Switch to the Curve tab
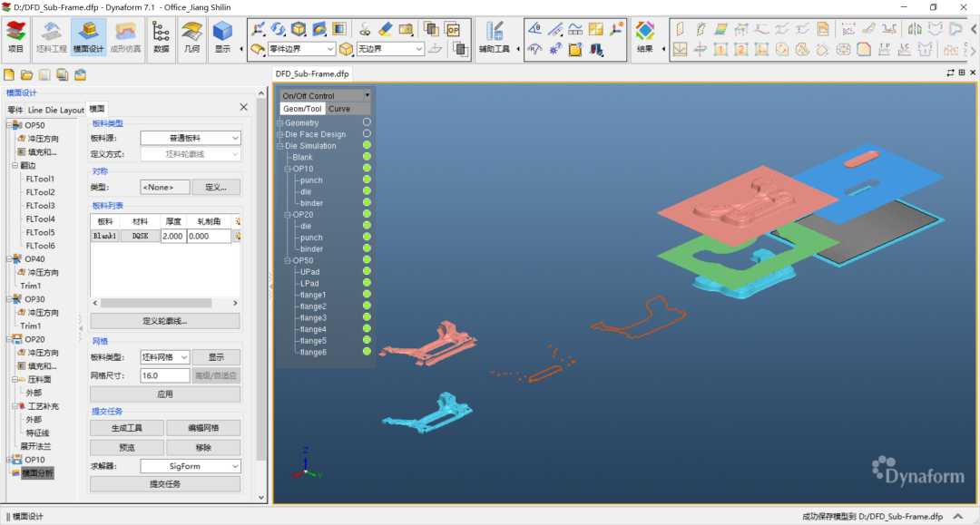Screen dimensions: 980x525 [x=339, y=109]
